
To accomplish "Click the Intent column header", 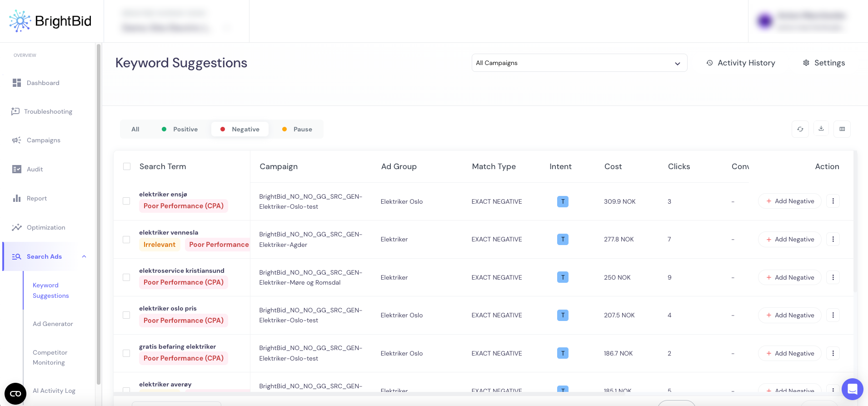I will (x=560, y=166).
